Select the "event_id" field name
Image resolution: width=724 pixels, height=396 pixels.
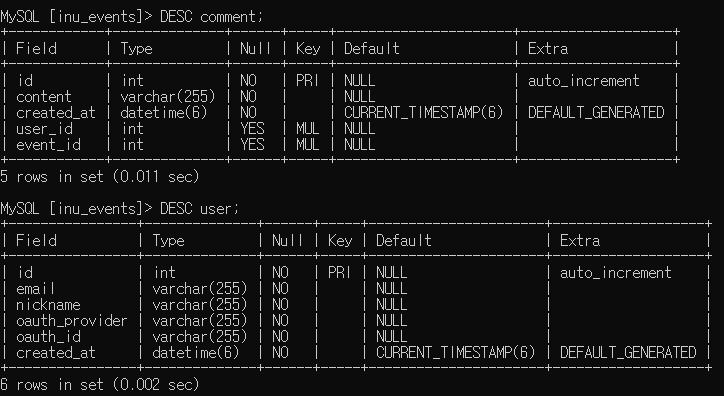pos(48,145)
